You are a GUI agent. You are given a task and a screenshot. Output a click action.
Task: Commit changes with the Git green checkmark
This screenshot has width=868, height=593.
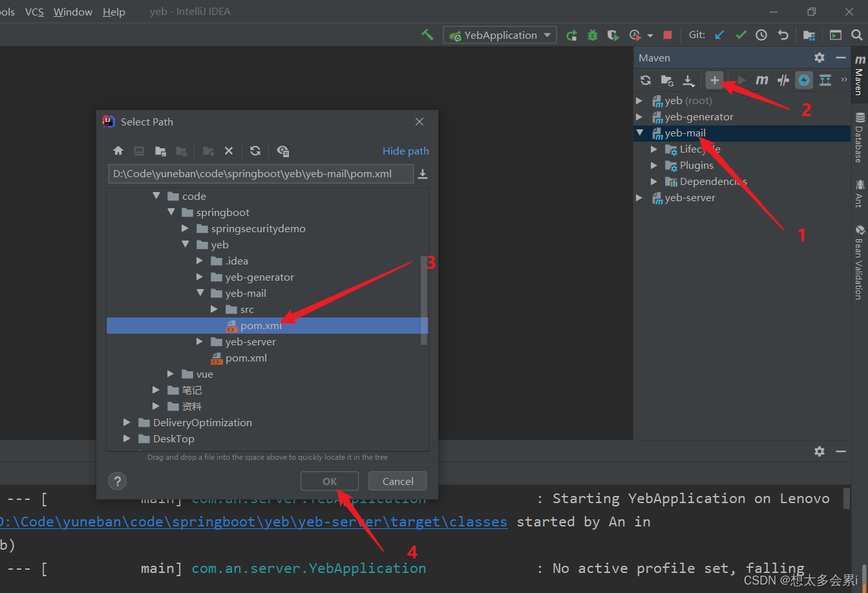click(x=741, y=35)
